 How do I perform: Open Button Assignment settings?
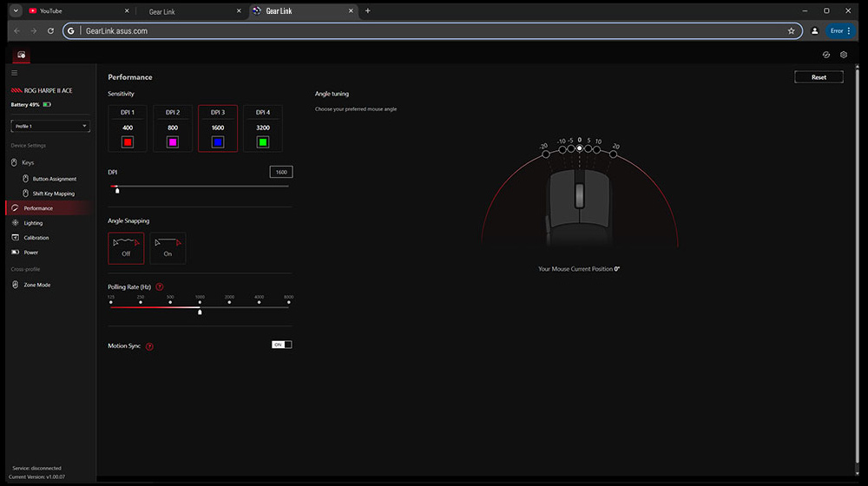[x=54, y=179]
